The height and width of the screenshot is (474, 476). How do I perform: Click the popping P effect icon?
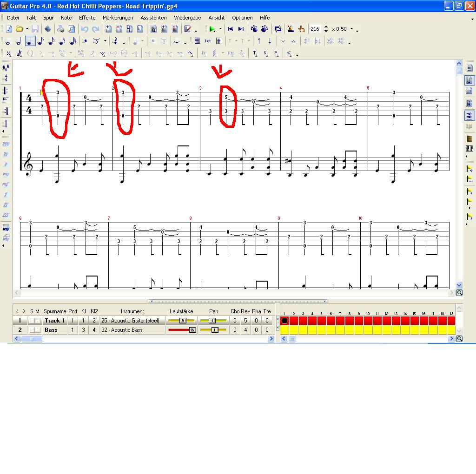click(x=276, y=53)
